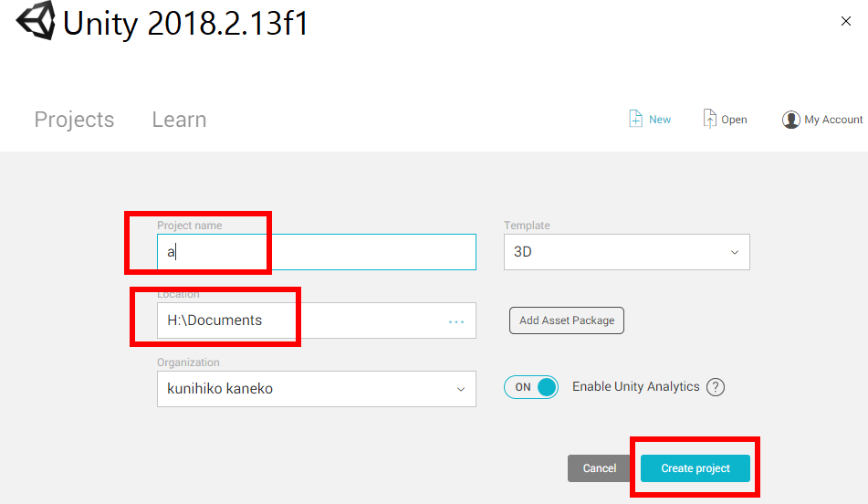
Task: Close the Unity launcher window
Action: [846, 21]
